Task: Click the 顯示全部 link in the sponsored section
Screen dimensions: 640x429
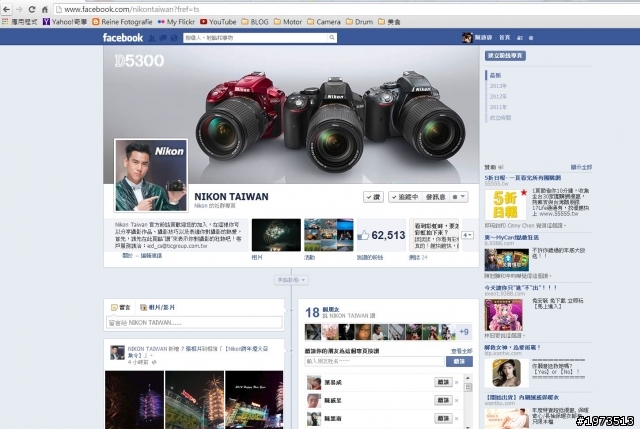Action: 581,167
